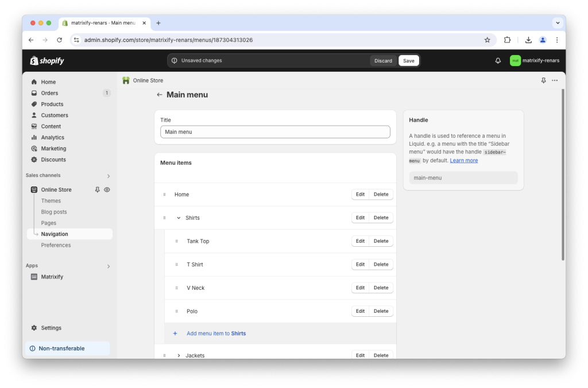Expand the Apps section chevron
The height and width of the screenshot is (388, 588).
tap(108, 266)
